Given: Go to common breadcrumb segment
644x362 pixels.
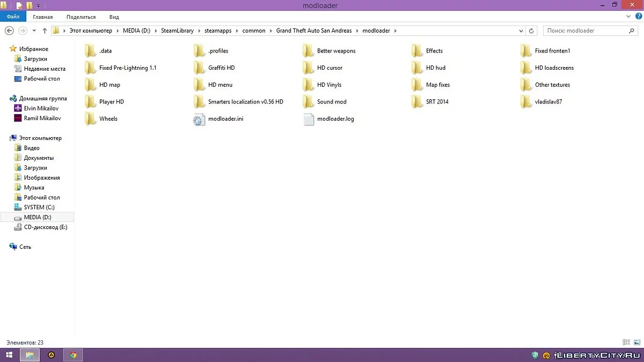Looking at the screenshot, I should click(x=254, y=31).
